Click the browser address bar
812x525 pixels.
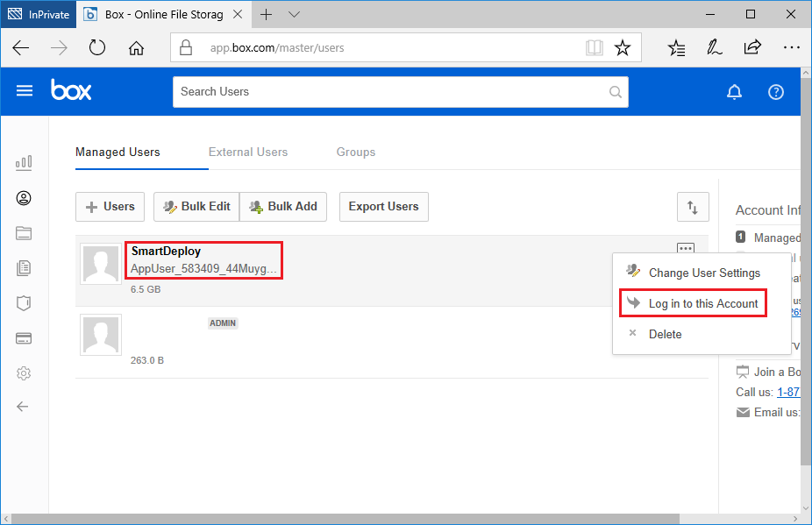click(x=406, y=47)
